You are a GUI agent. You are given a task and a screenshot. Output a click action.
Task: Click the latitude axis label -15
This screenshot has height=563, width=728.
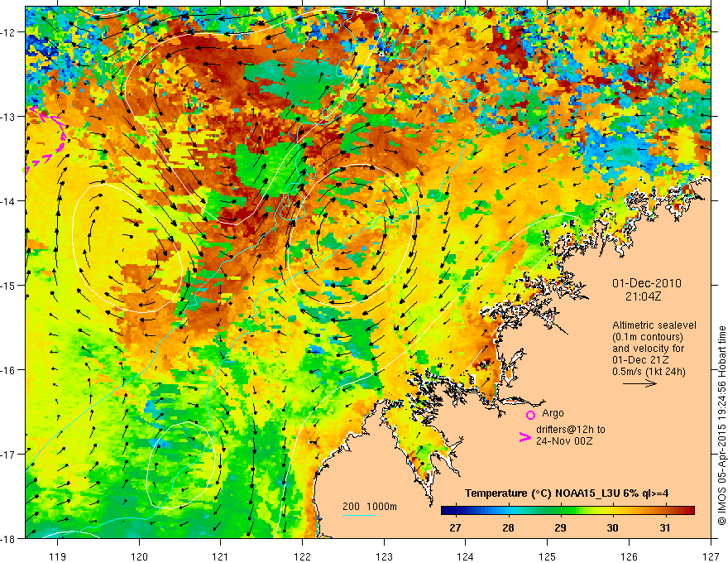point(8,286)
